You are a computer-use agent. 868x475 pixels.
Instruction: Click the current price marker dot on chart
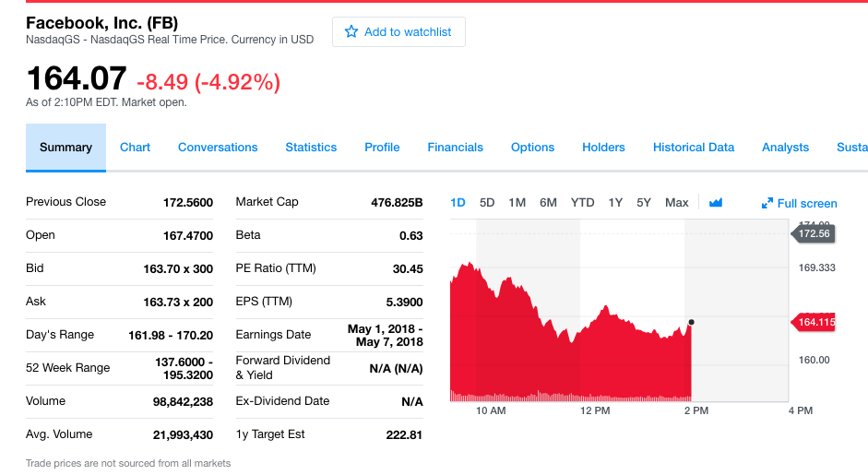pos(691,322)
